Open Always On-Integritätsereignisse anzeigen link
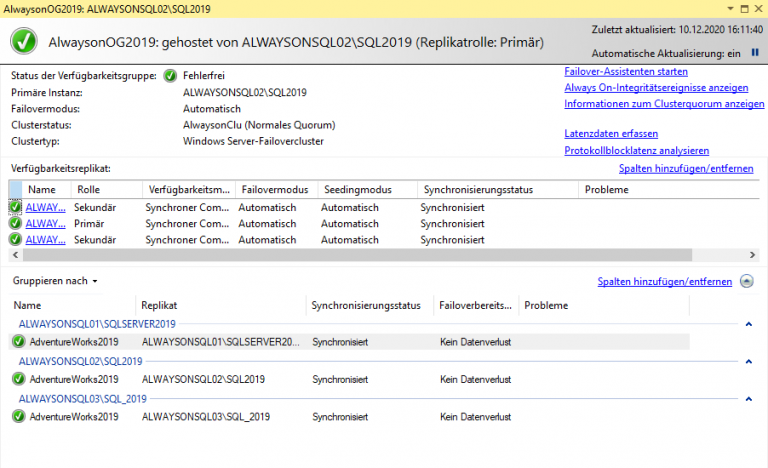The width and height of the screenshot is (768, 468). coord(656,88)
